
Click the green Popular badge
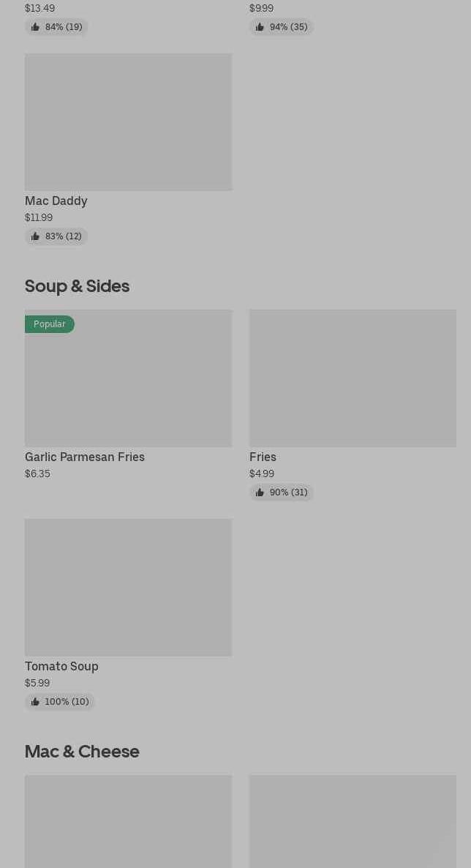pos(50,324)
